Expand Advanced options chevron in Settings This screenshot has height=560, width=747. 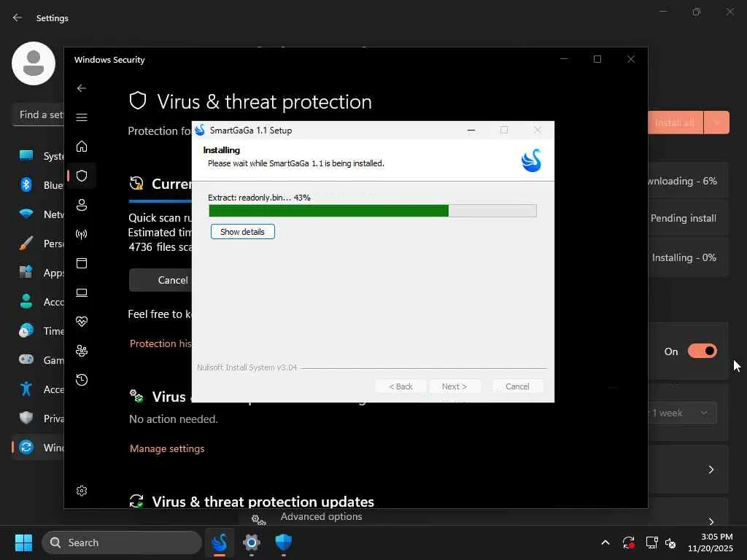tap(711, 521)
